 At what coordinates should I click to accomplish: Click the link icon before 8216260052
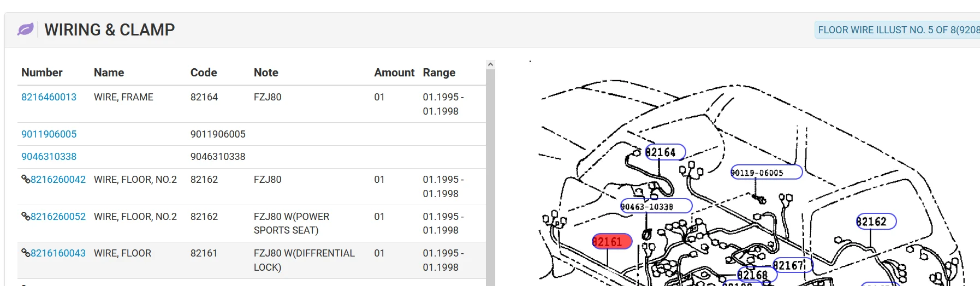[26, 216]
